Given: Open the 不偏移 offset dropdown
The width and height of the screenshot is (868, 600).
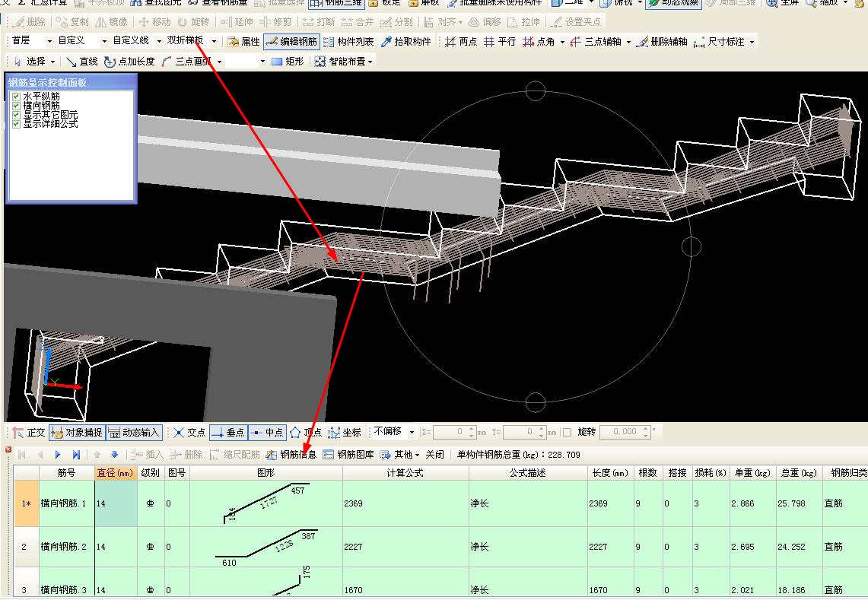Looking at the screenshot, I should (x=412, y=432).
